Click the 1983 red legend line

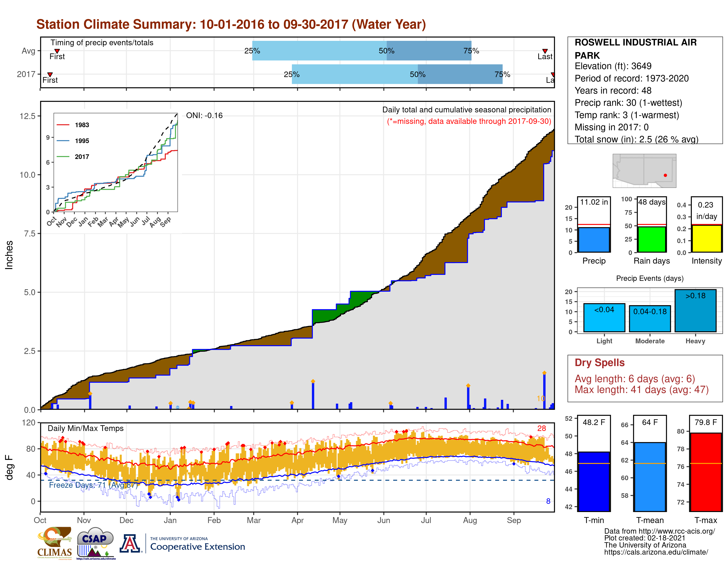[63, 125]
